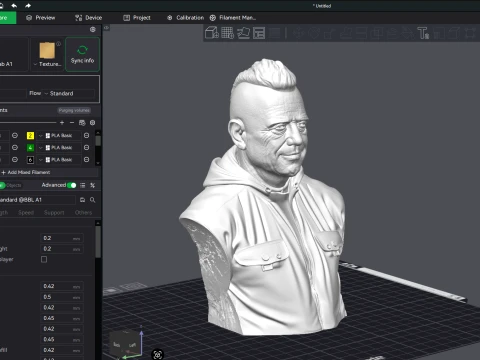The height and width of the screenshot is (360, 480).
Task: Remove a filament with the minus icon
Action: (x=72, y=123)
